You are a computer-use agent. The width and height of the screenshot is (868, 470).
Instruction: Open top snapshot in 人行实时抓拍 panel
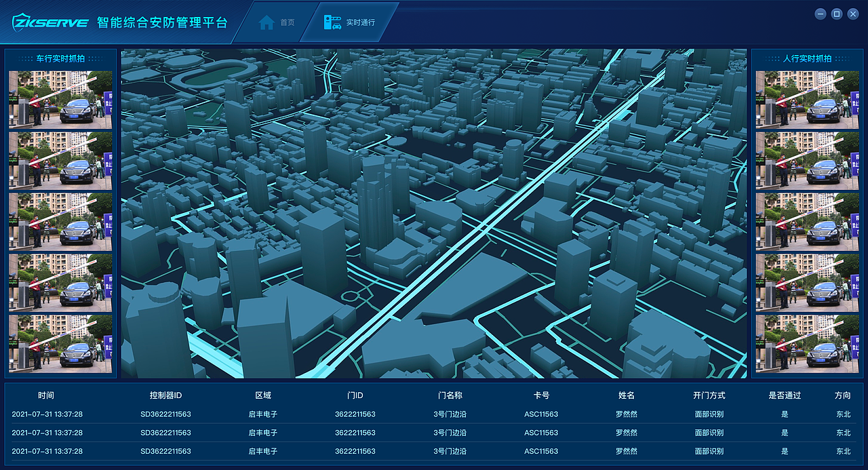point(807,100)
